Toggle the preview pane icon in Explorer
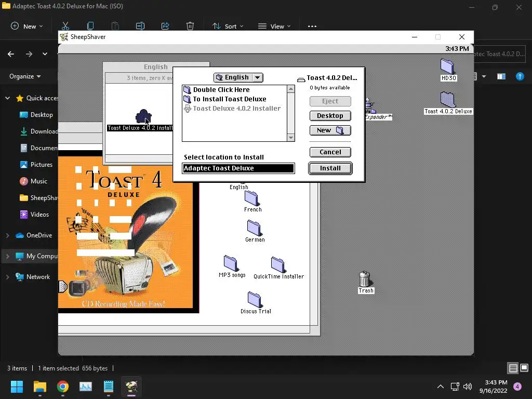The image size is (532, 399). (501, 76)
